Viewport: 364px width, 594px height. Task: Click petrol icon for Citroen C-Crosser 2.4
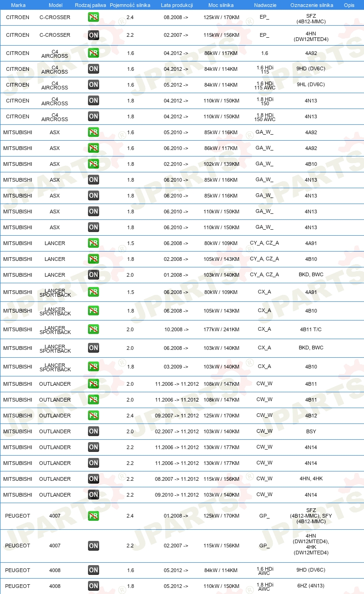(x=94, y=17)
